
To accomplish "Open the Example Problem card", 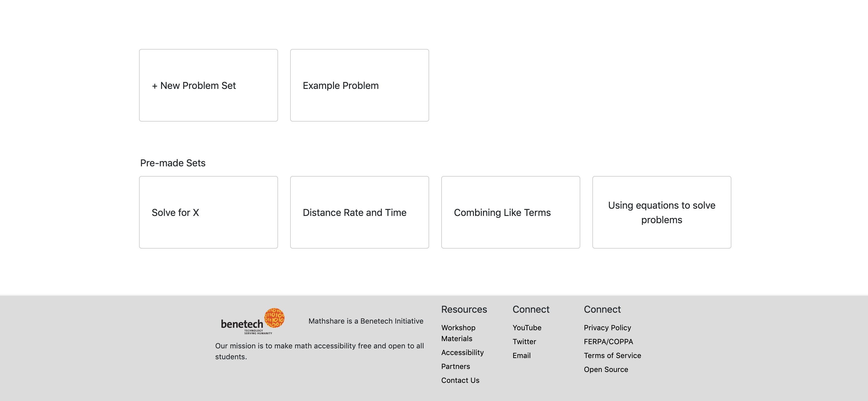I will [x=359, y=85].
